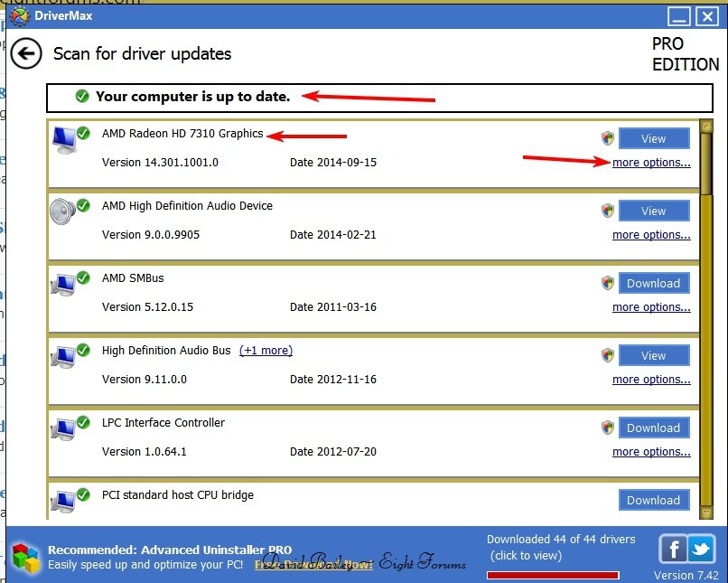Click Version 9.11.0.0 text

click(x=144, y=380)
